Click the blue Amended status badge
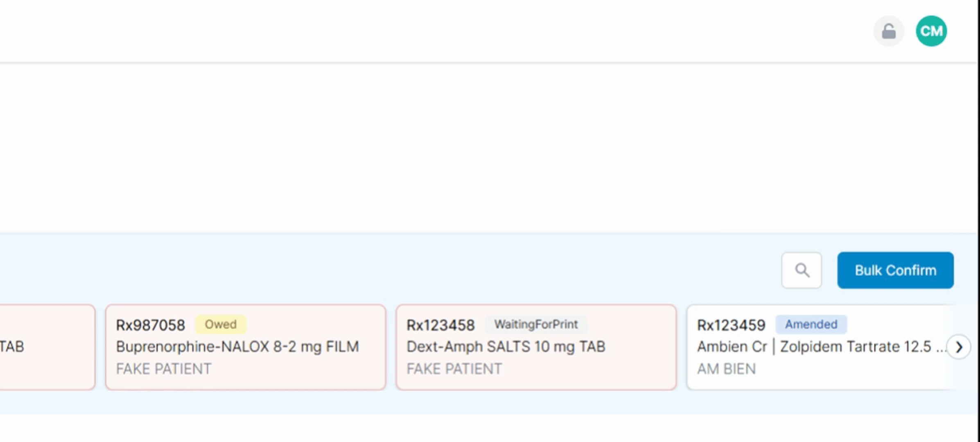The height and width of the screenshot is (442, 980). point(811,324)
